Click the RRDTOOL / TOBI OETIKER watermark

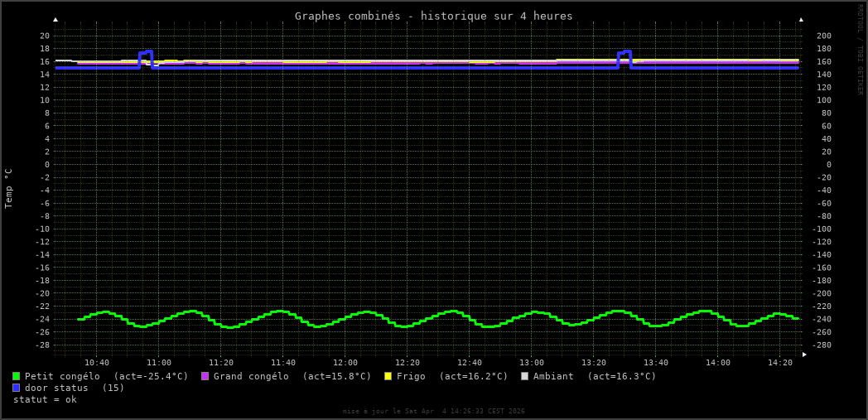tap(860, 50)
